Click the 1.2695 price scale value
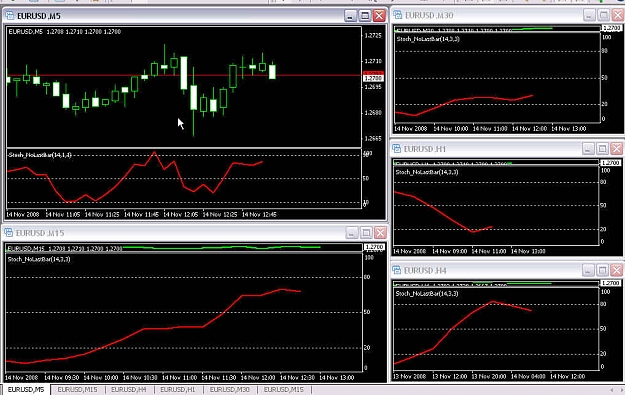625x395 pixels. (373, 86)
